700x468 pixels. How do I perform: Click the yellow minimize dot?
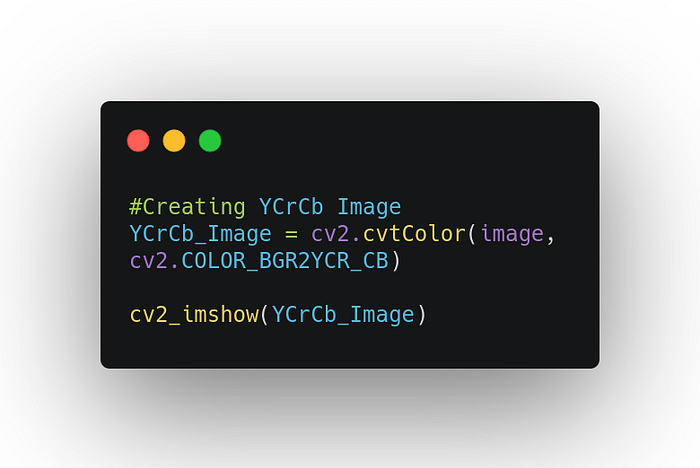click(174, 141)
